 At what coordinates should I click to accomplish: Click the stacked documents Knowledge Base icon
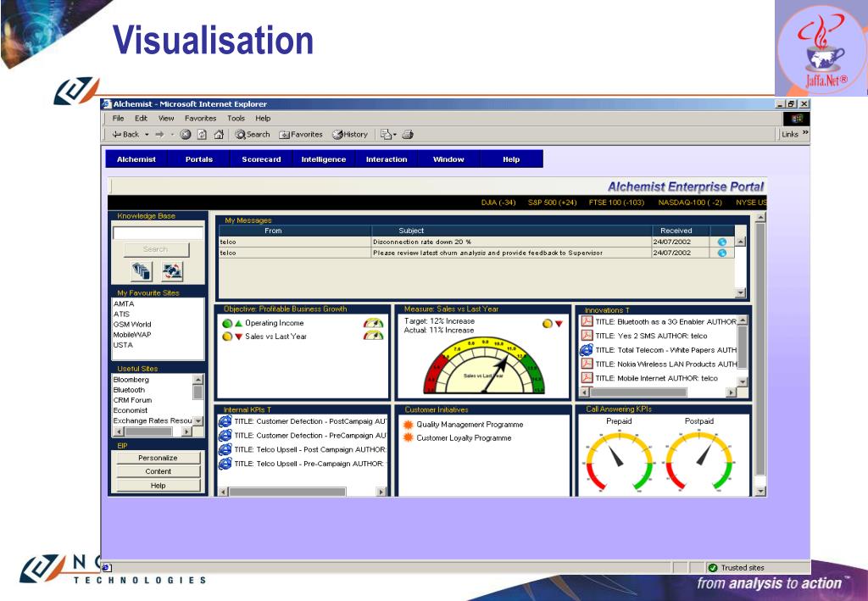(142, 271)
